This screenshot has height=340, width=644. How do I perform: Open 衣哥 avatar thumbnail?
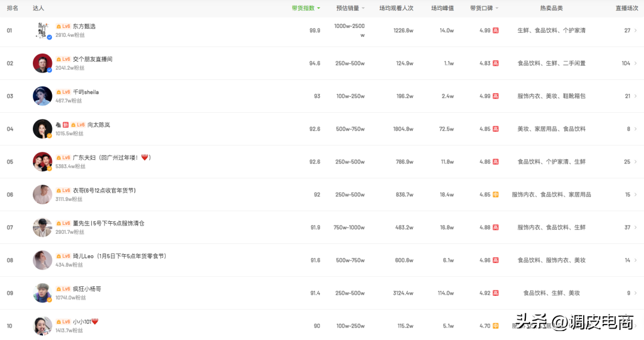click(42, 194)
